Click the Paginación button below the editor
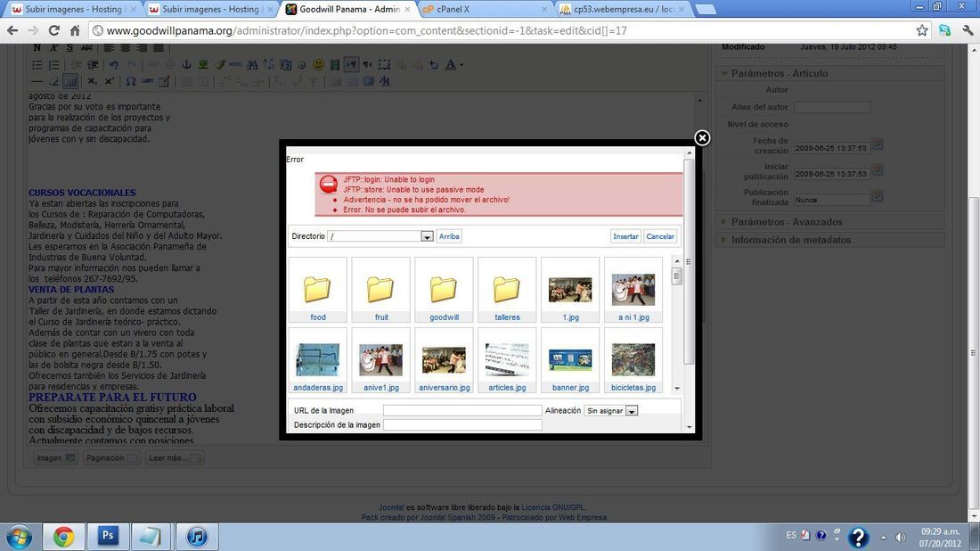980x551 pixels. coord(110,457)
